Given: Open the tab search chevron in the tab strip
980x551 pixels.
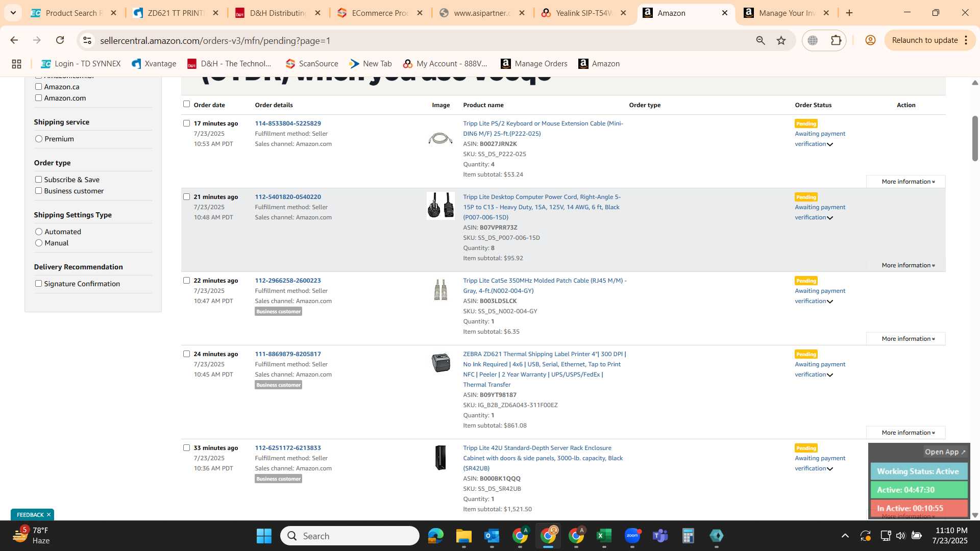Looking at the screenshot, I should click(13, 13).
